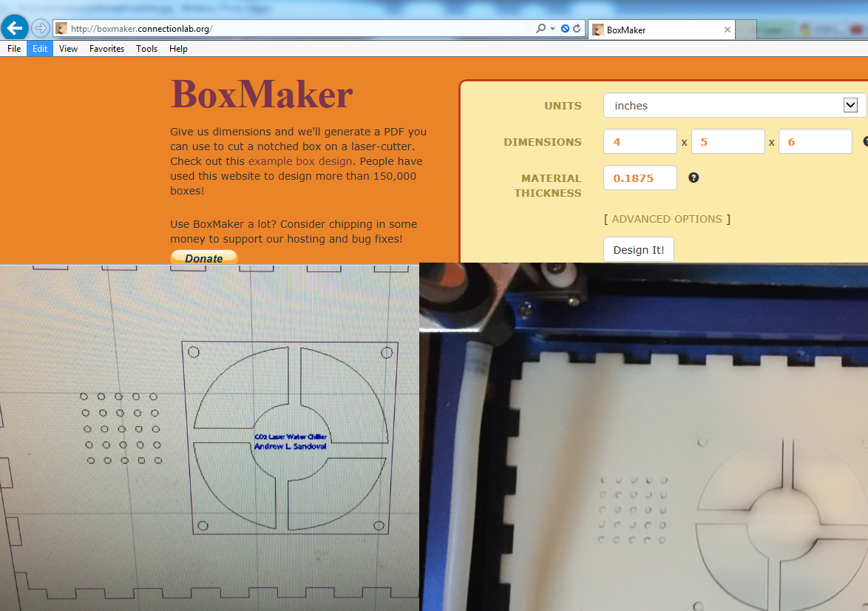The width and height of the screenshot is (868, 611).
Task: Click the CO2 Laser Water Chiller text in drawing
Action: (291, 436)
